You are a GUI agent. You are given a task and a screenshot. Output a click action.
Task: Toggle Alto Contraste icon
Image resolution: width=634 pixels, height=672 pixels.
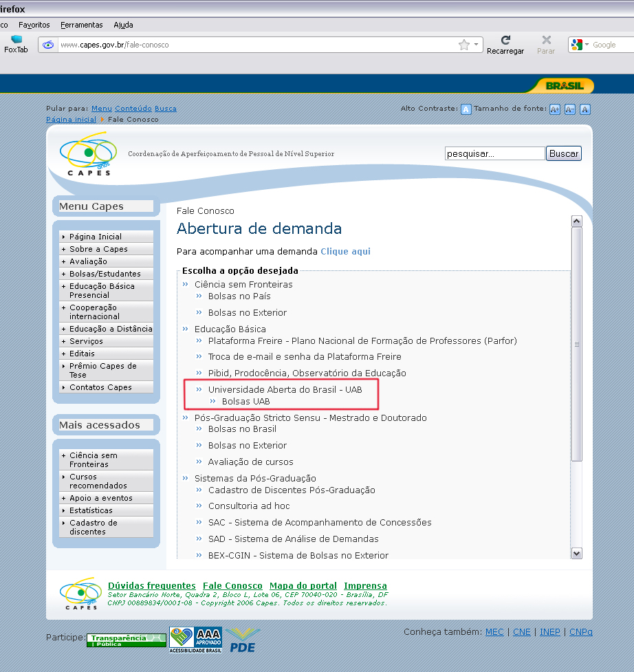[466, 109]
